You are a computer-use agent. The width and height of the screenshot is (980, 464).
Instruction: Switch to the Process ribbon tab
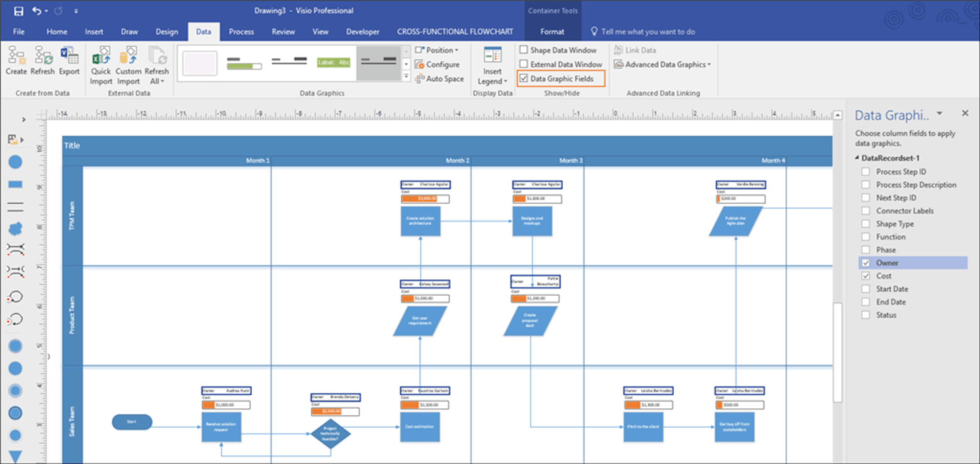tap(241, 32)
